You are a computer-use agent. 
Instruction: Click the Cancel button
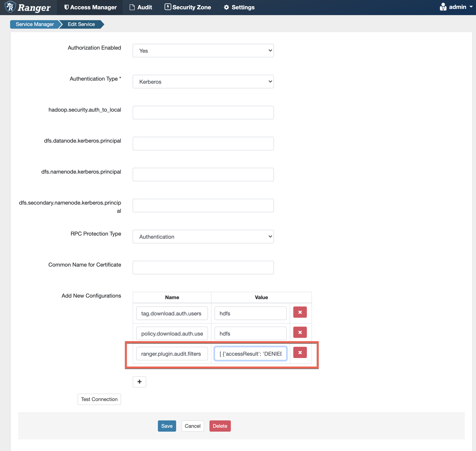click(193, 426)
